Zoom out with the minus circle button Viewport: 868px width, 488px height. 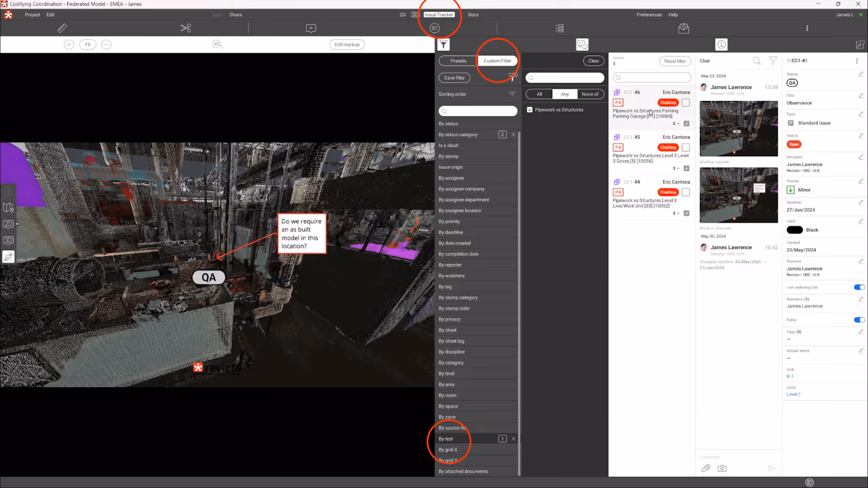(x=106, y=45)
